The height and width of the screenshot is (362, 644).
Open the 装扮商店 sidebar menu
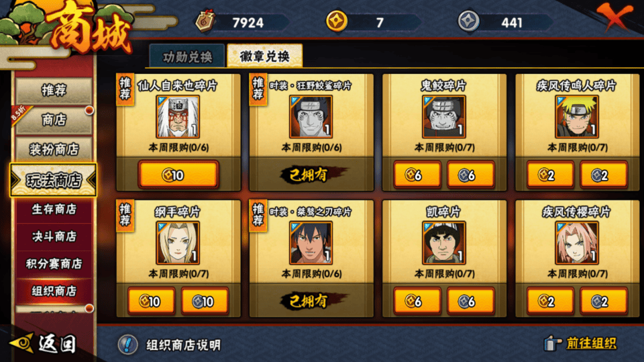point(54,149)
